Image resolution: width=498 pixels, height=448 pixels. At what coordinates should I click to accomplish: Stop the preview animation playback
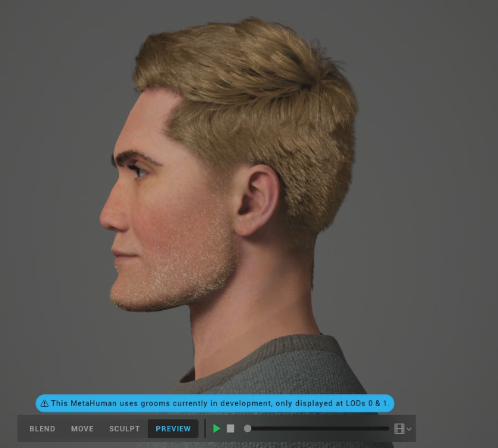click(x=231, y=429)
